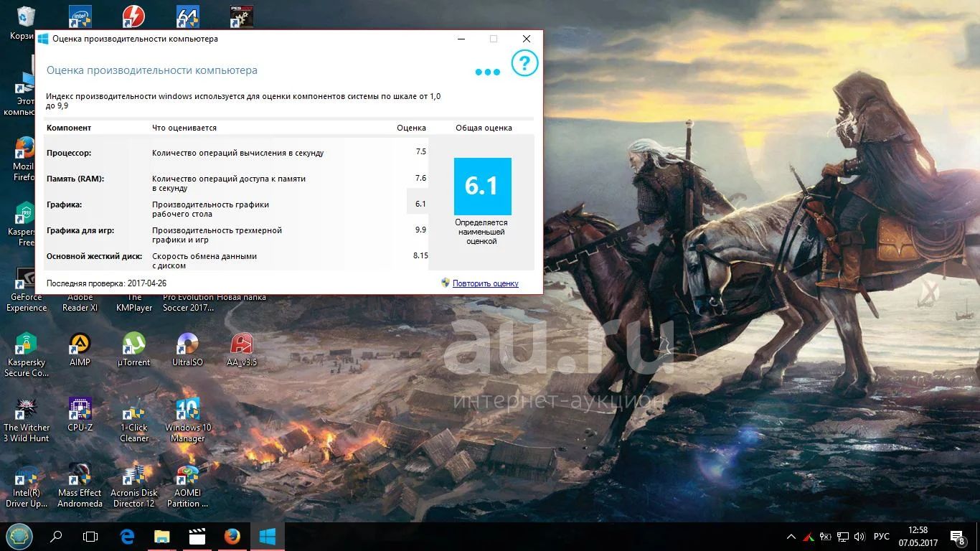Screen dimensions: 980x551
Task: Open Adobe Reader XI desktop shortcut
Action: click(80, 302)
